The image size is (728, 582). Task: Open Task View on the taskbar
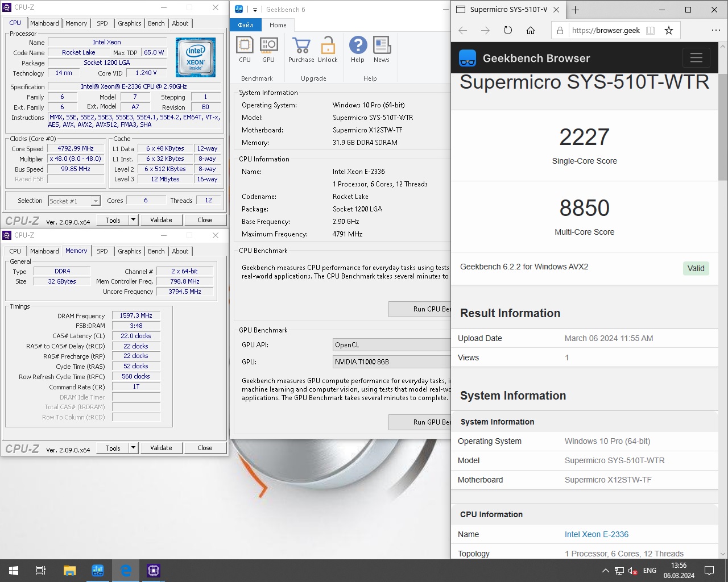pyautogui.click(x=41, y=571)
